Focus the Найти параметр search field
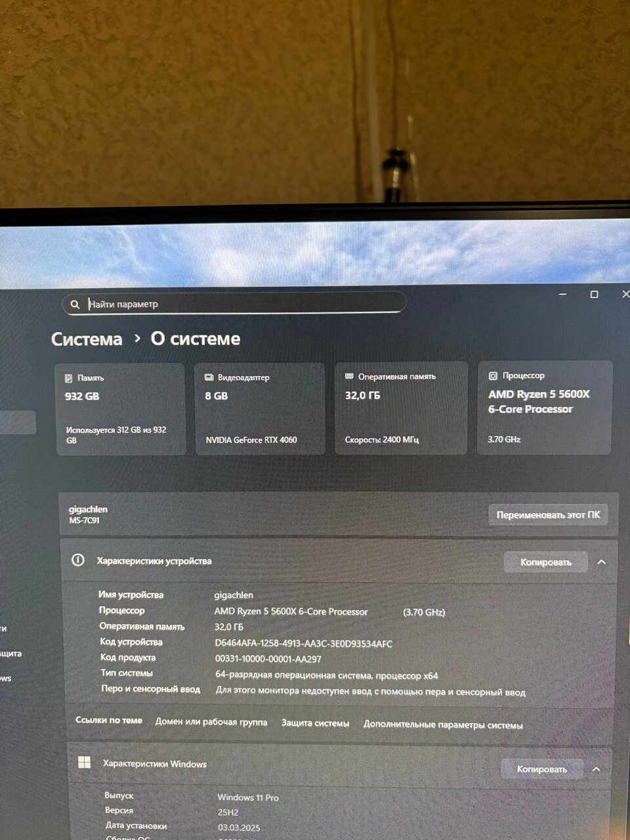630x840 pixels. coord(243,304)
